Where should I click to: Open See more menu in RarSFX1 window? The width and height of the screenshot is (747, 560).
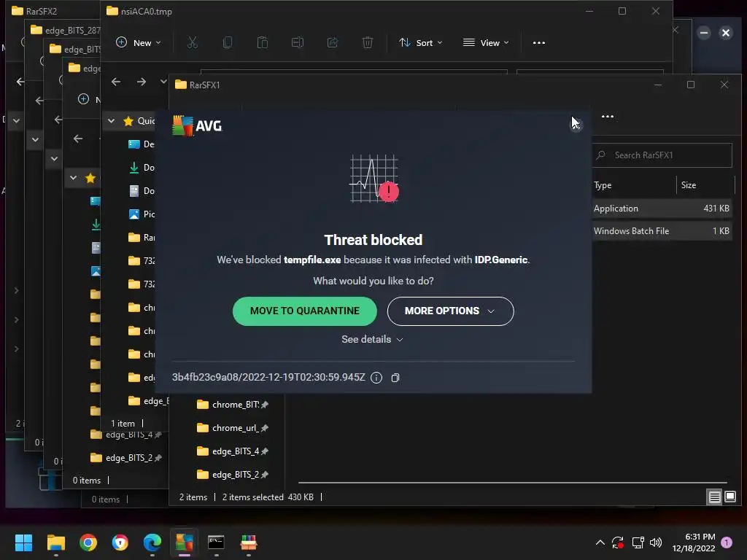tap(608, 117)
